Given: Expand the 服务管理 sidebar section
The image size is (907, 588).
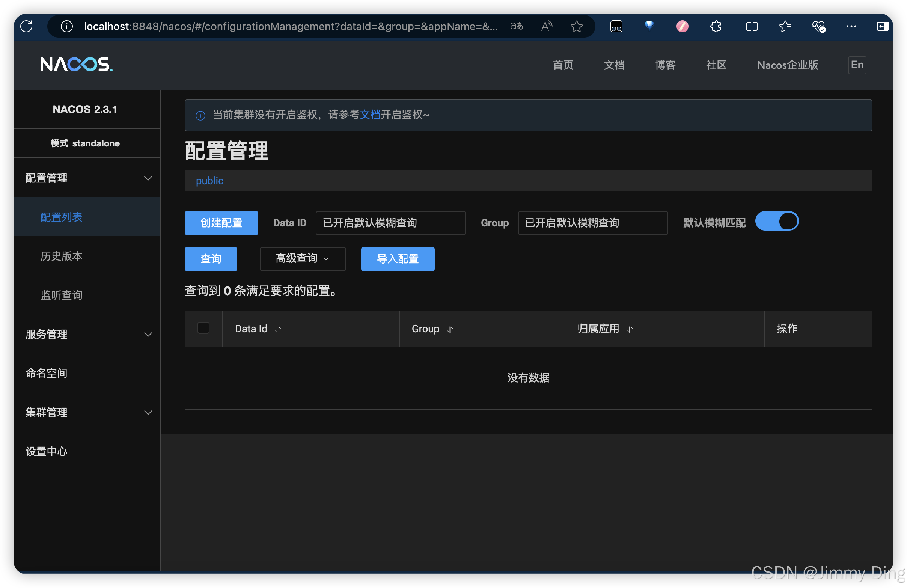Looking at the screenshot, I should pos(87,335).
